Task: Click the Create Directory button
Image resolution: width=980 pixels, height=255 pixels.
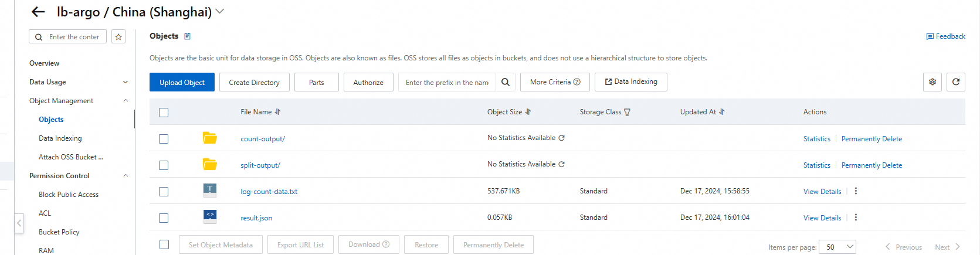Action: coord(254,82)
